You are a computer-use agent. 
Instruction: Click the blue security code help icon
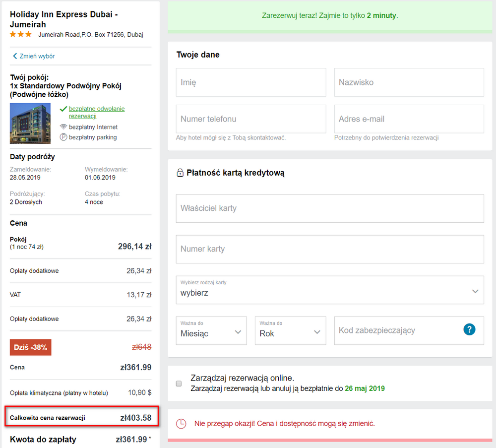(469, 329)
